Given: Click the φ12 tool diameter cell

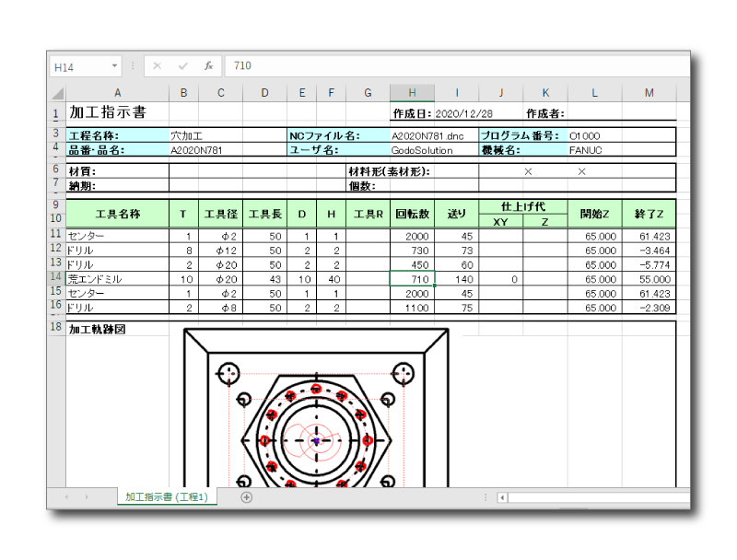Looking at the screenshot, I should (221, 251).
